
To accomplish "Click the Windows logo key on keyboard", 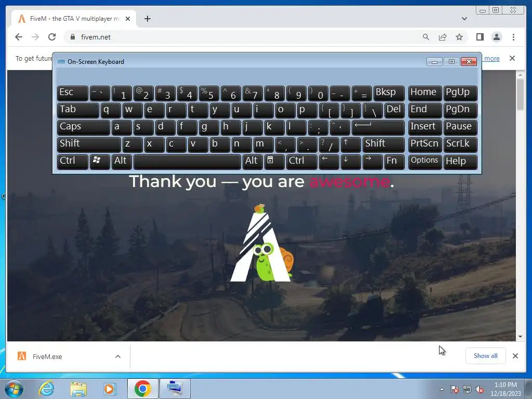I will tap(100, 162).
